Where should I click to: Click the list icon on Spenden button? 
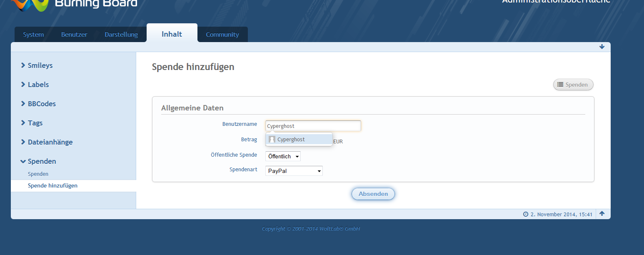pos(560,85)
